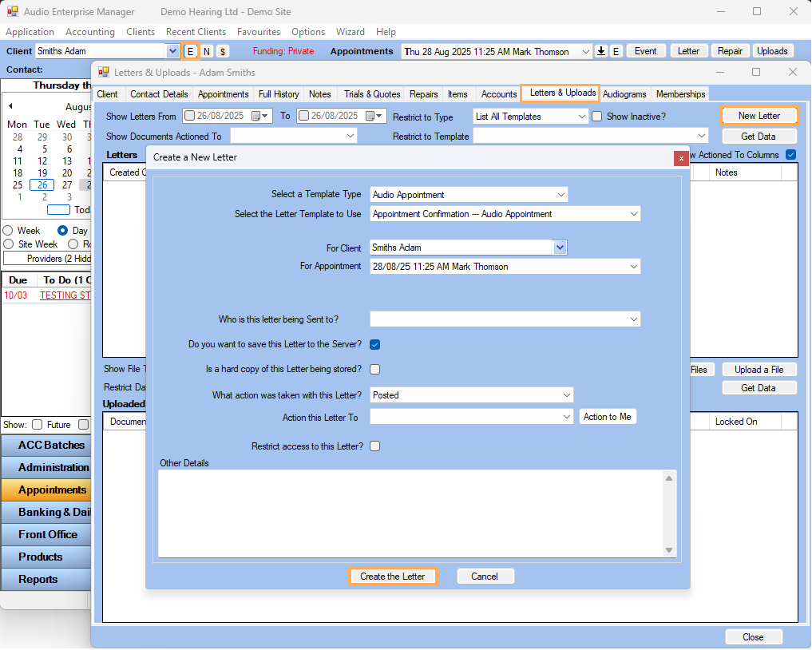The height and width of the screenshot is (650, 812).
Task: Switch to the Audiograms tab
Action: [624, 94]
